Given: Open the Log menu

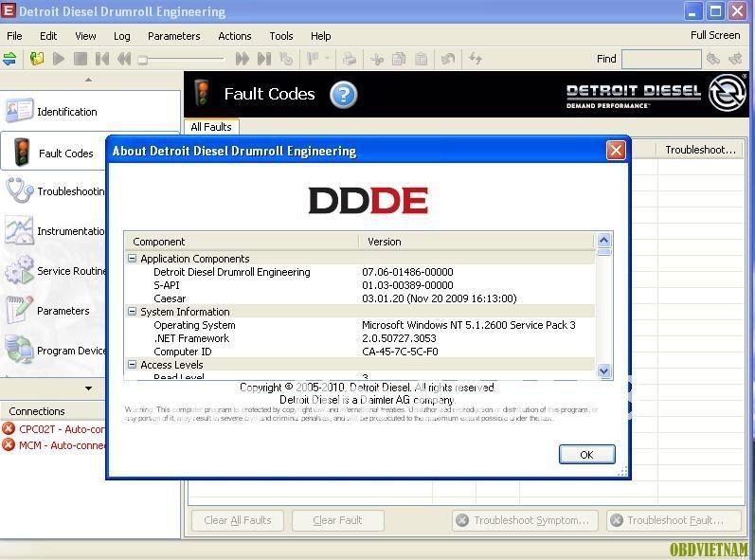Looking at the screenshot, I should [x=122, y=36].
